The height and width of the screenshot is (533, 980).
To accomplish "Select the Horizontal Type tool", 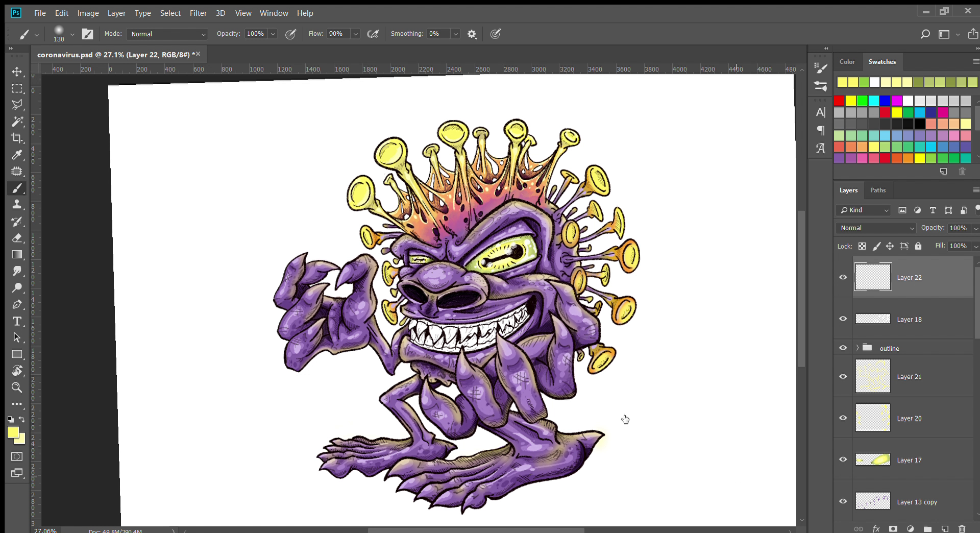I will point(17,321).
